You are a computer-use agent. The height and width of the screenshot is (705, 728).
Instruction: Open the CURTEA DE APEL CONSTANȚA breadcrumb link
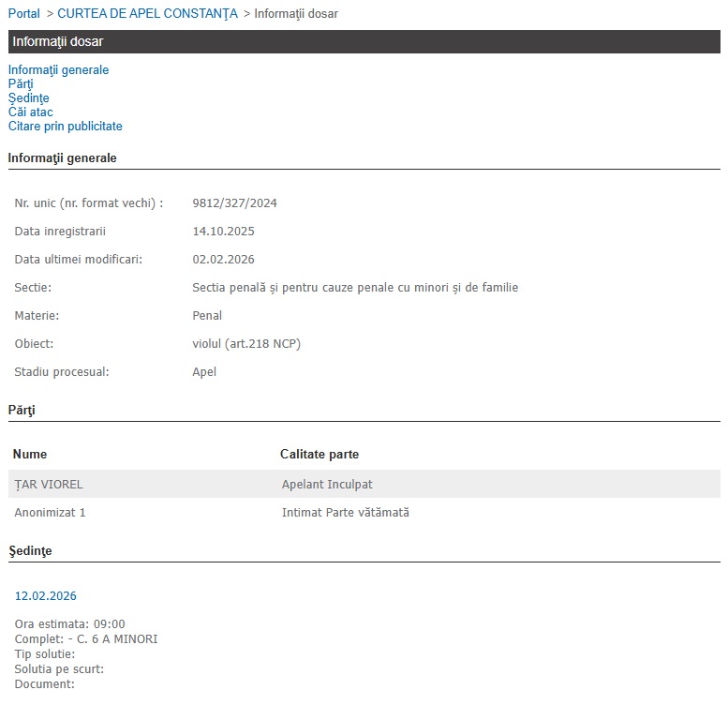147,14
